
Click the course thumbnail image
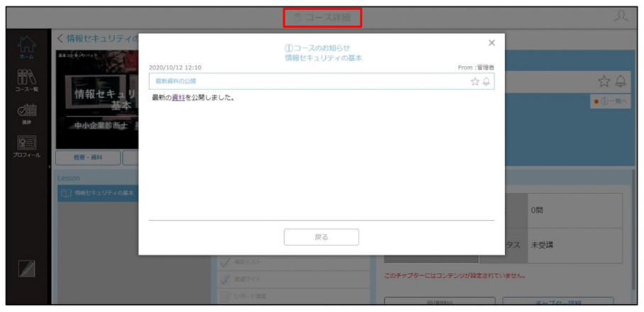pyautogui.click(x=97, y=99)
